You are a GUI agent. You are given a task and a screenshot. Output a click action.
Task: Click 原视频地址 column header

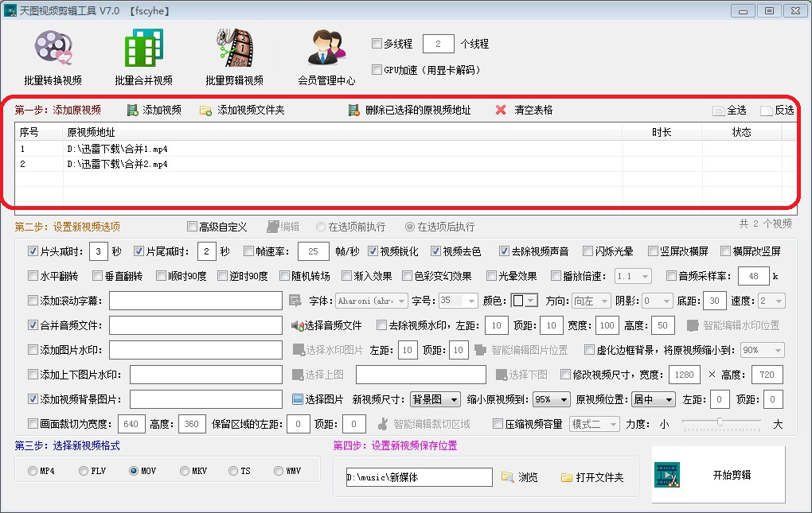point(342,132)
